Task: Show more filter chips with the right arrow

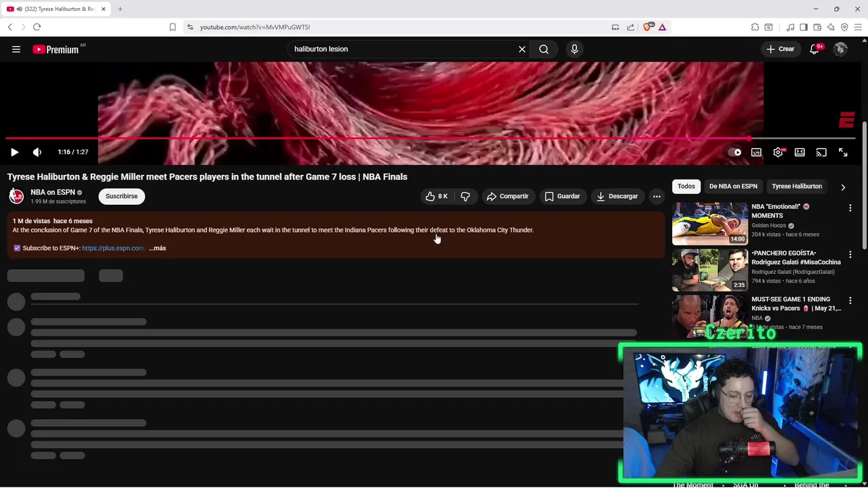Action: click(843, 187)
